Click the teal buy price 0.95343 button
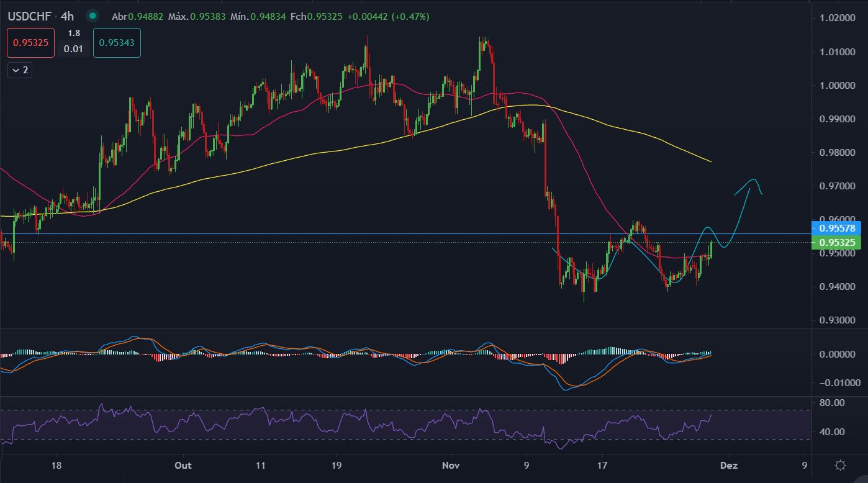This screenshot has height=483, width=868. [117, 43]
